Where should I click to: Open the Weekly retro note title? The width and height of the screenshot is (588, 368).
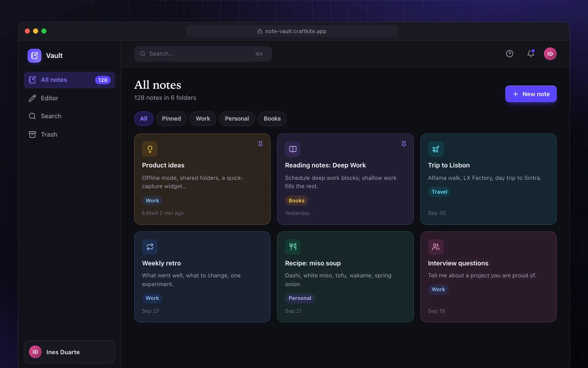161,263
